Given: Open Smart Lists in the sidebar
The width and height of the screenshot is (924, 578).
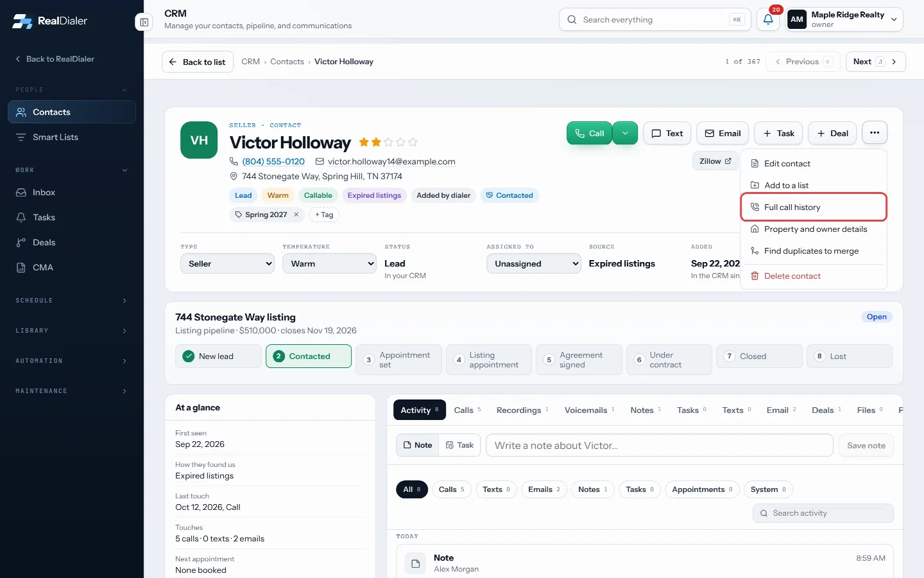Looking at the screenshot, I should point(72,137).
